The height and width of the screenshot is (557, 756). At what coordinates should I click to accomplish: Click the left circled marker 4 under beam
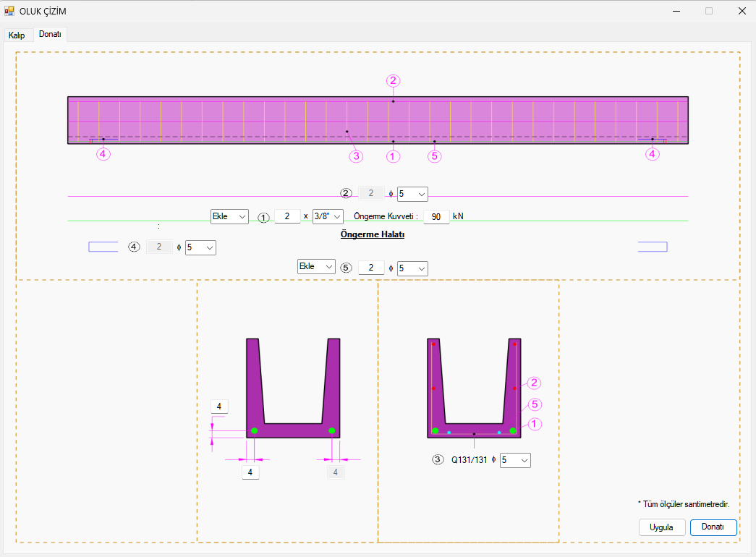(103, 153)
